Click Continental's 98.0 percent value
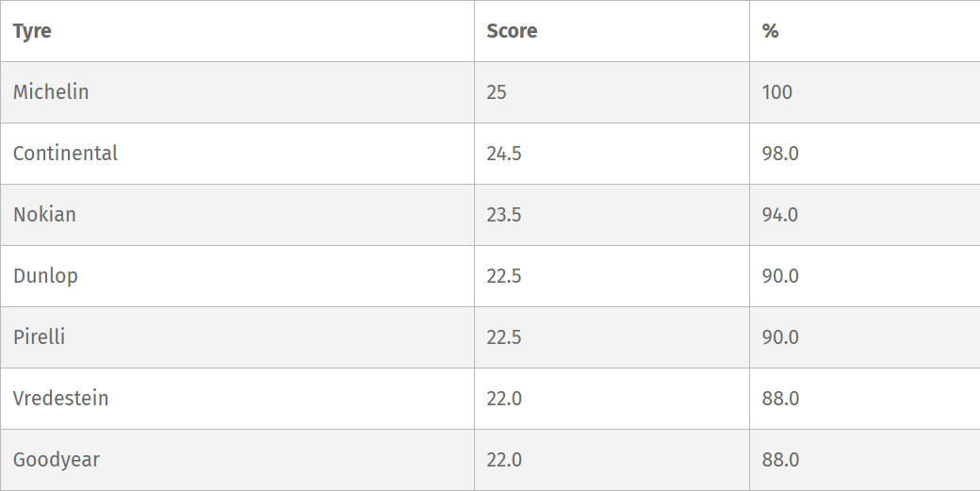 click(780, 154)
